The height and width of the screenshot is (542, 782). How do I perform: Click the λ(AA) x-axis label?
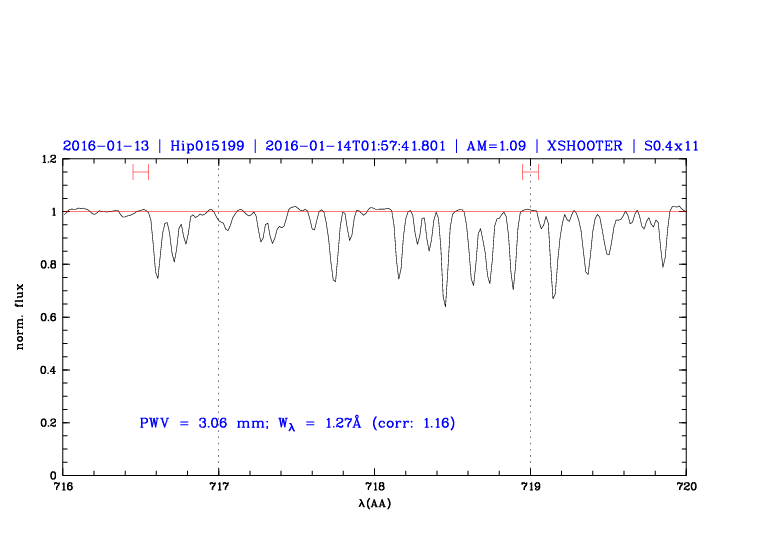click(x=374, y=503)
